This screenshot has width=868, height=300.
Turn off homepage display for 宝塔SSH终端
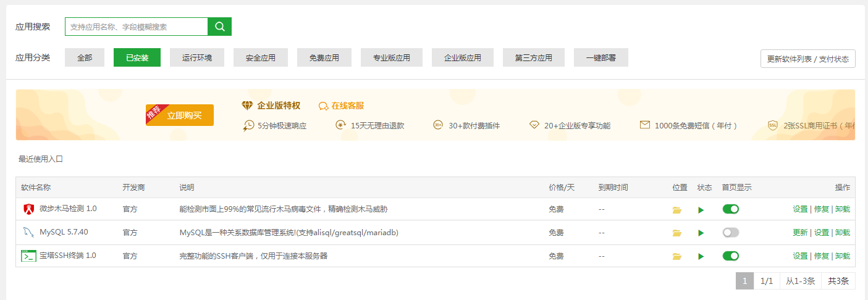click(731, 256)
